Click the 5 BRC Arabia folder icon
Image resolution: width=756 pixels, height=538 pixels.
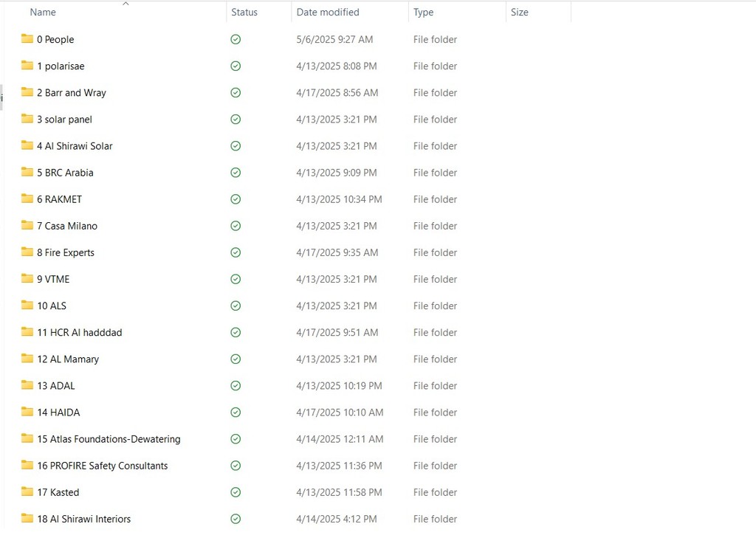tap(27, 172)
